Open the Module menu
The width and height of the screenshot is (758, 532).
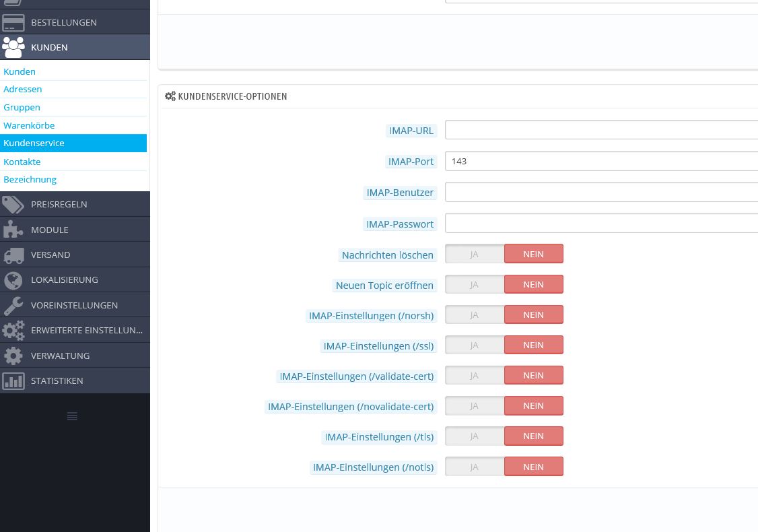(x=75, y=230)
